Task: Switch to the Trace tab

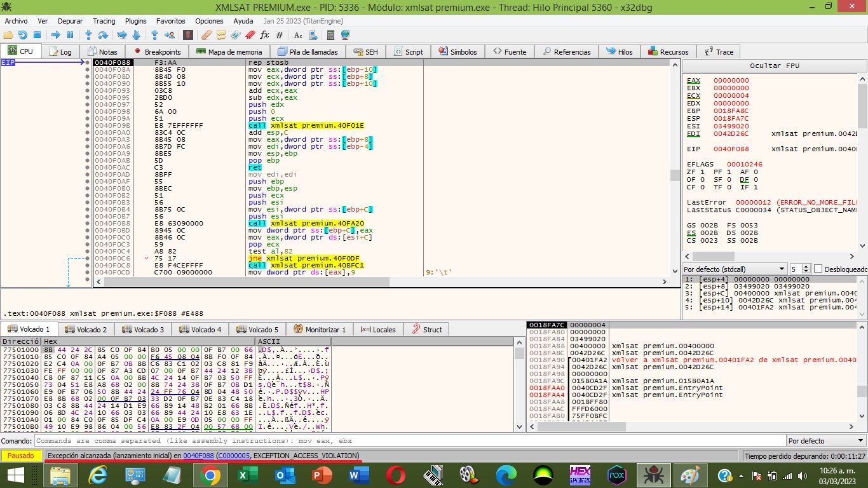Action: (x=718, y=51)
